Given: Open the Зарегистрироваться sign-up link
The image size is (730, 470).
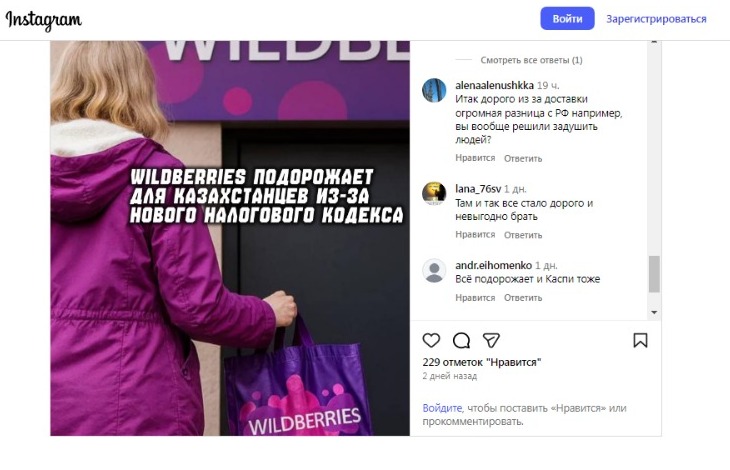Looking at the screenshot, I should point(656,19).
